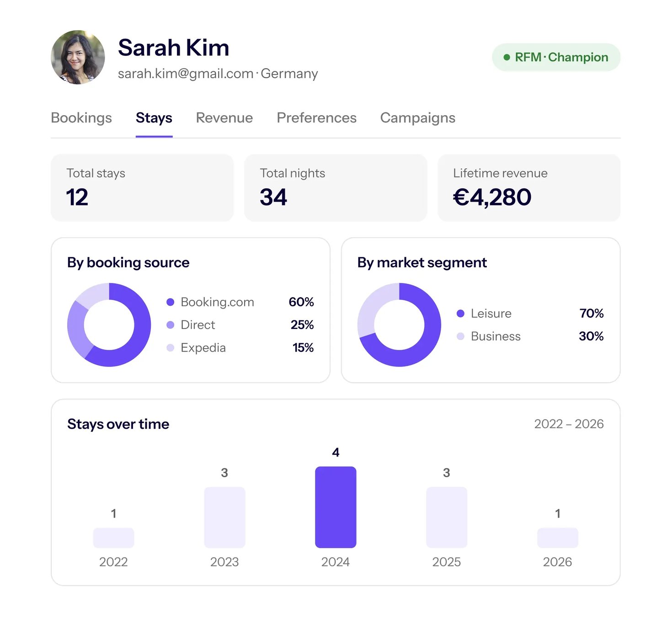Click the Business legend color dot
The width and height of the screenshot is (672, 617).
pyautogui.click(x=461, y=336)
